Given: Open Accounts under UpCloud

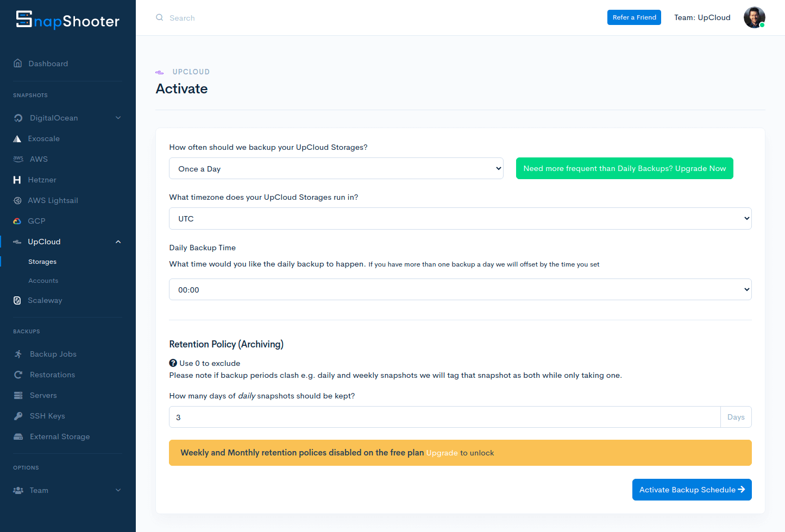Looking at the screenshot, I should 43,281.
